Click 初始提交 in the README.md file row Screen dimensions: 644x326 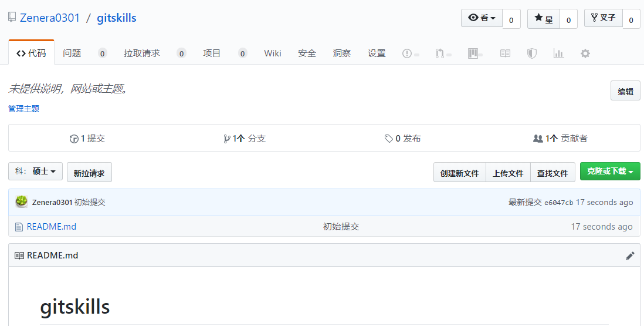coord(341,227)
